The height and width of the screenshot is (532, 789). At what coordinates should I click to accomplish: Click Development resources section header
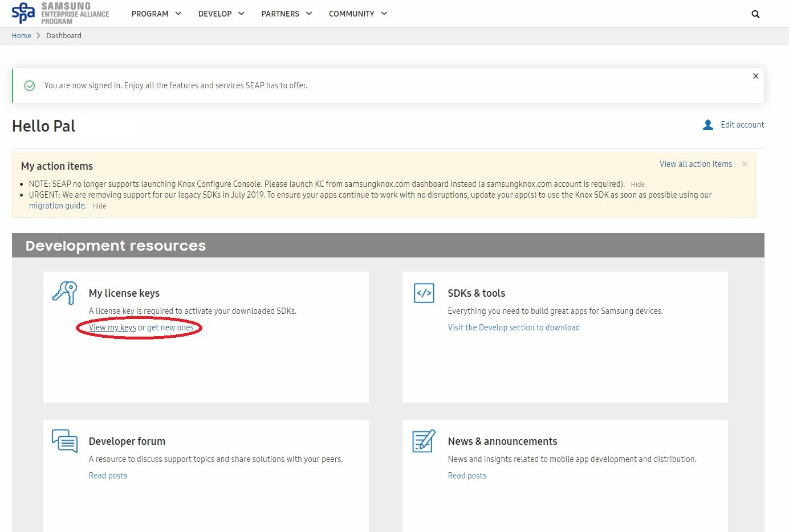coord(388,245)
